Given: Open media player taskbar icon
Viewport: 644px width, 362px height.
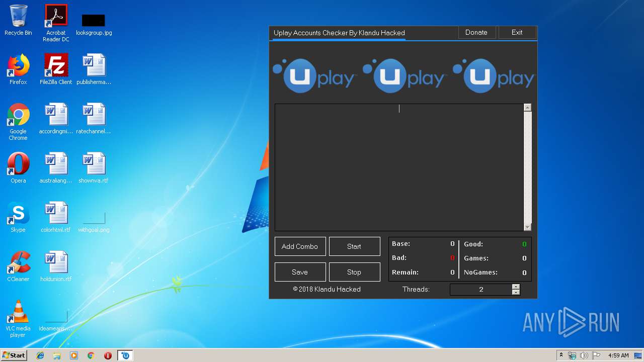Looking at the screenshot, I should click(x=74, y=355).
